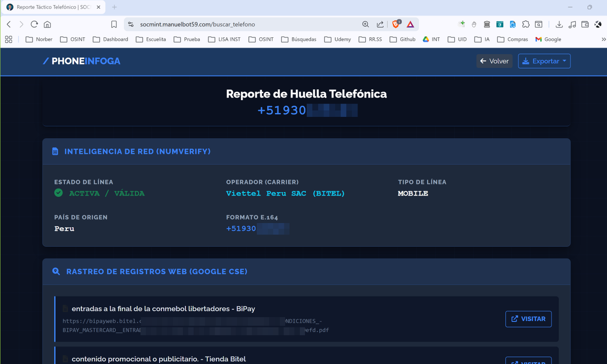Share this page icon
Viewport: 607px width, 364px height.
pyautogui.click(x=380, y=24)
